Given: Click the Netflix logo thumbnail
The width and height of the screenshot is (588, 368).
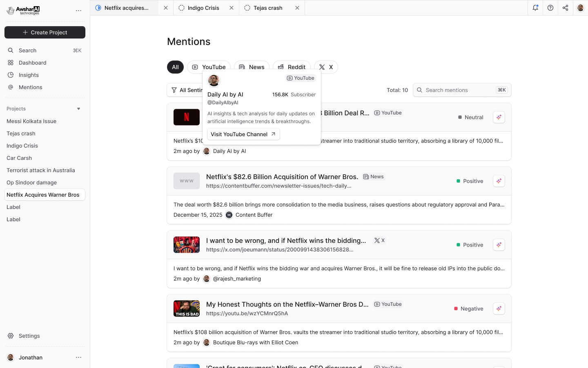Looking at the screenshot, I should click(187, 117).
